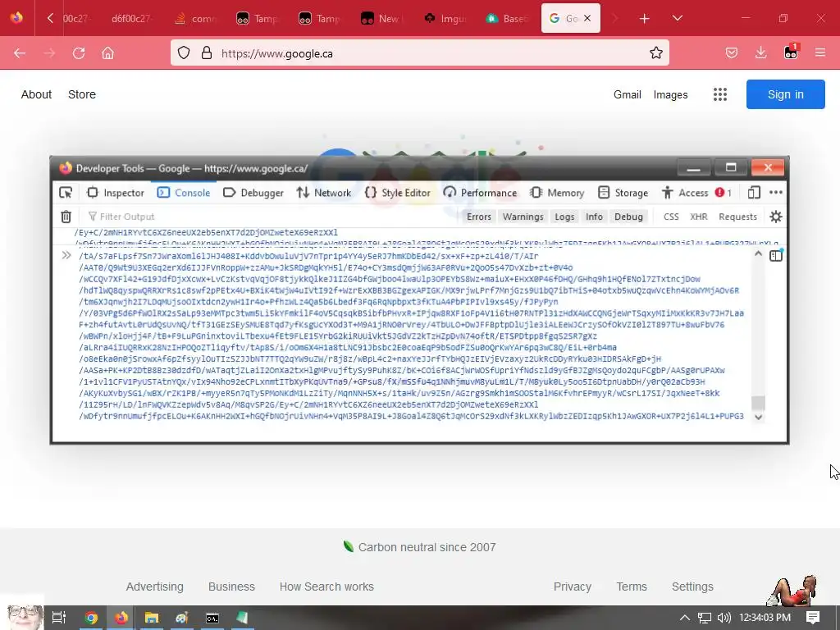The image size is (840, 630).
Task: Open Gmail link
Action: 628,95
